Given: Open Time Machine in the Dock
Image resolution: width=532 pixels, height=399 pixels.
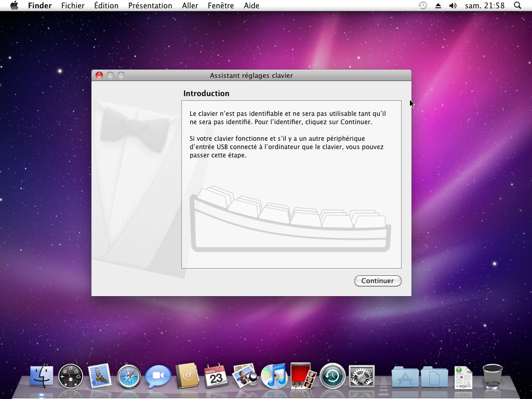Looking at the screenshot, I should tap(332, 376).
